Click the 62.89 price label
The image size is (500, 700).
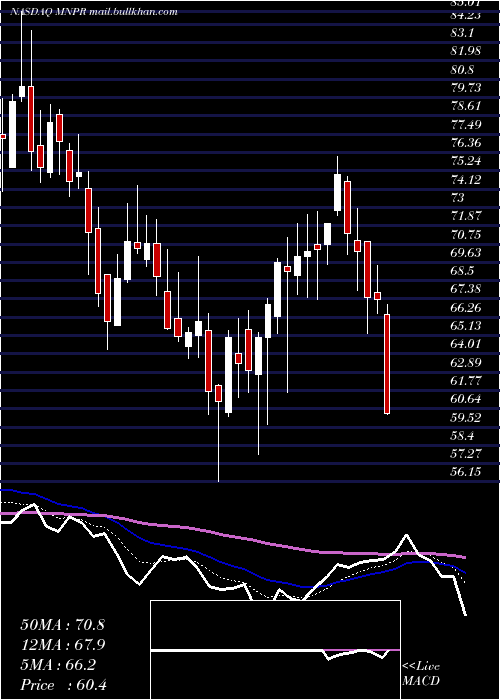(x=466, y=362)
